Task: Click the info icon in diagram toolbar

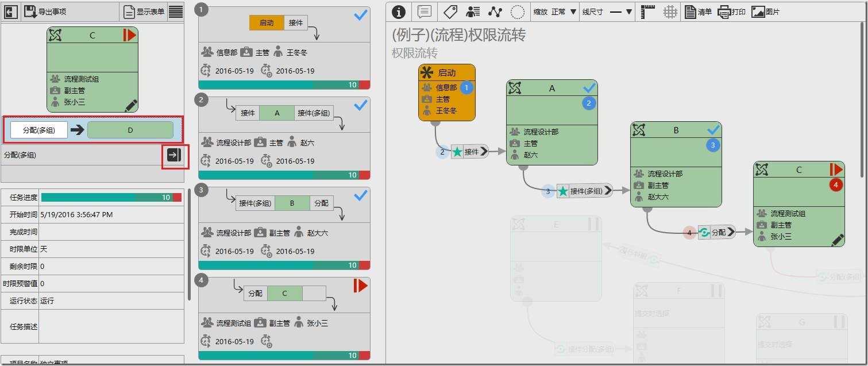Action: point(399,11)
